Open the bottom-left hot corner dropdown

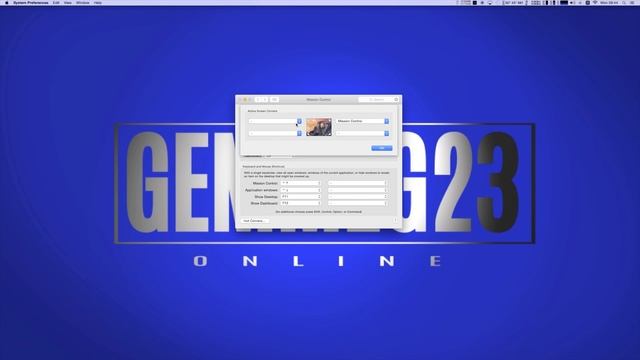tap(275, 133)
